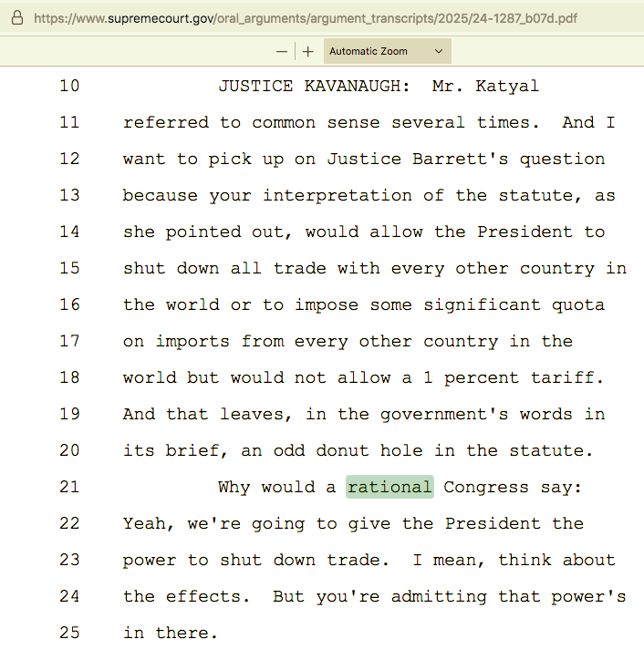Click line number 12
Screen dimensions: 644x660
tap(69, 159)
